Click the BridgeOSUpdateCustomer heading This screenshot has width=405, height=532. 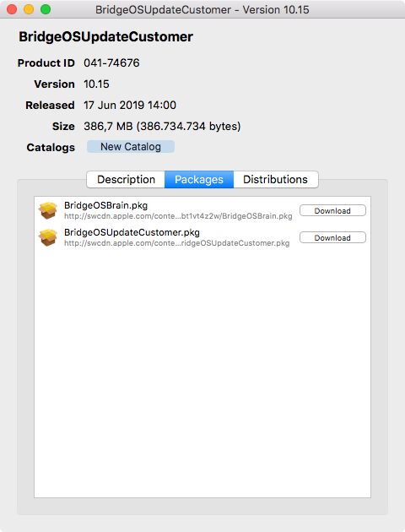point(105,36)
